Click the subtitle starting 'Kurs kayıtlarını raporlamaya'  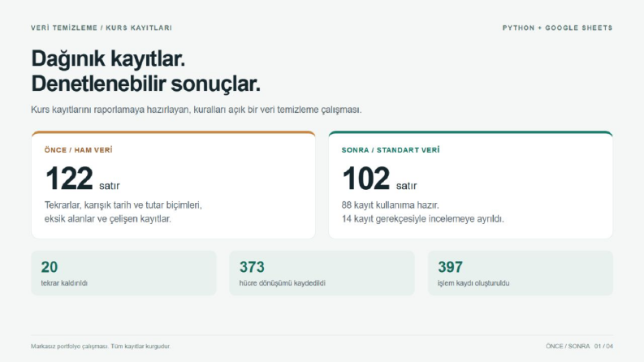[x=197, y=110]
